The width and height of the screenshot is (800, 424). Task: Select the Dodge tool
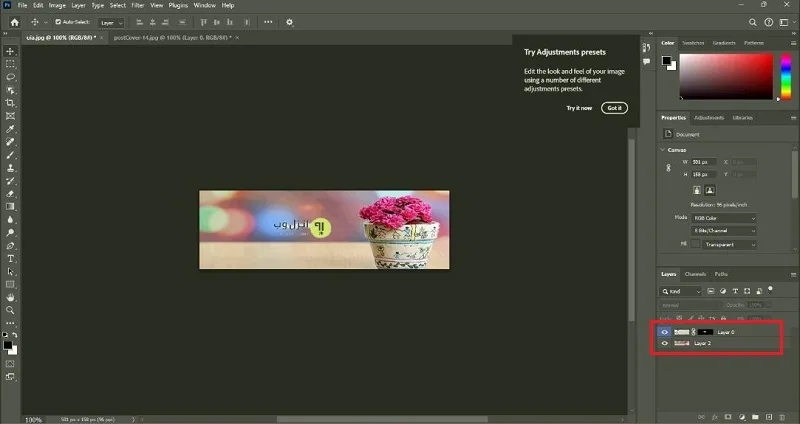(x=10, y=233)
